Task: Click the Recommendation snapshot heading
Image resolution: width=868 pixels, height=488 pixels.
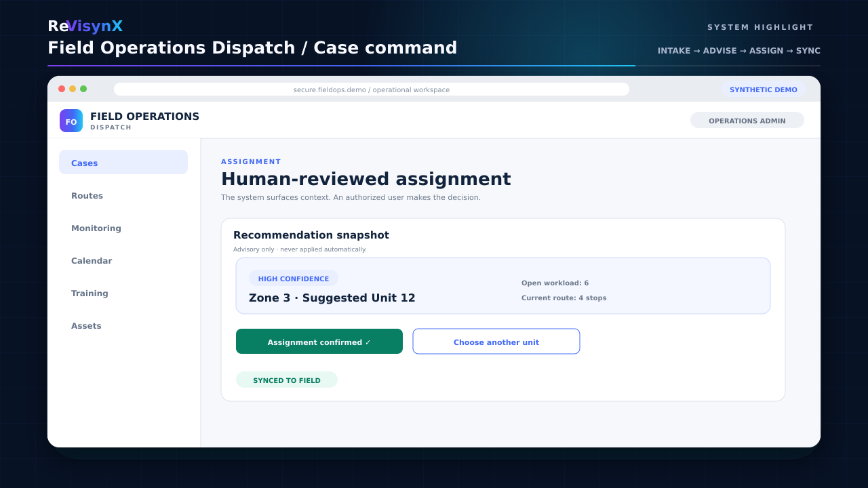Action: (x=311, y=235)
